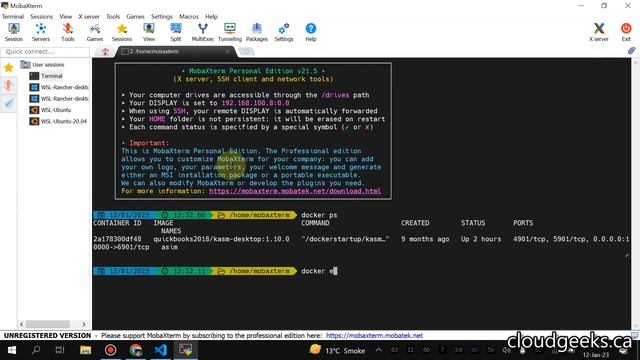This screenshot has height=360, width=640.
Task: Open the Packages toolbar icon
Action: click(257, 32)
